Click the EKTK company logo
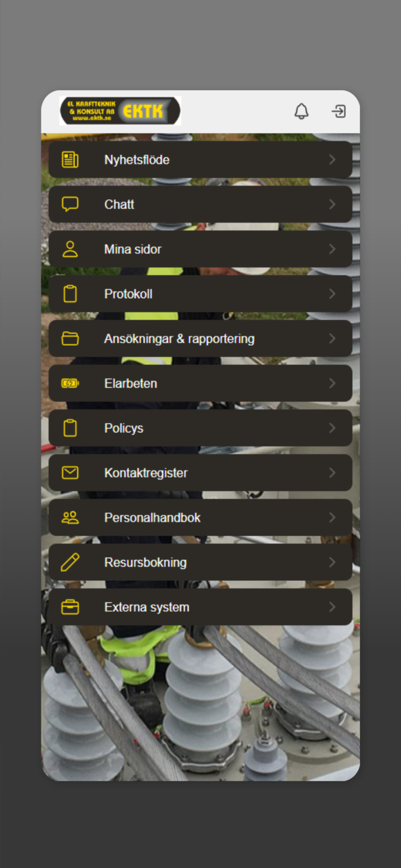This screenshot has width=401, height=868. click(x=120, y=111)
